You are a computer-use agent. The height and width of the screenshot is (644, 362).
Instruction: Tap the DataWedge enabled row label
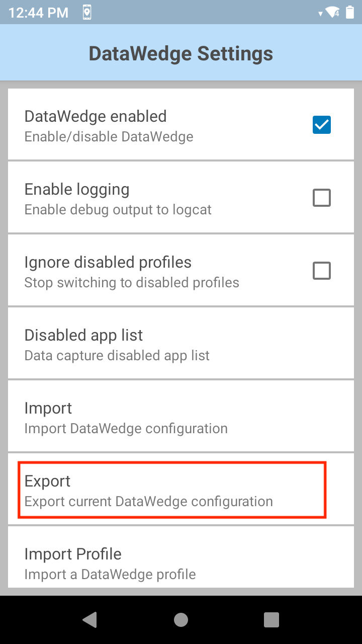pyautogui.click(x=96, y=116)
